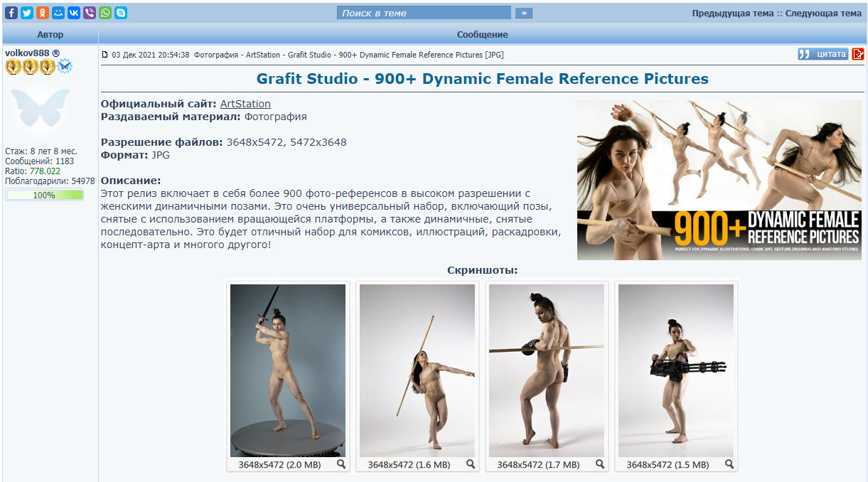Click the search field "Поиск в теме"

click(424, 13)
